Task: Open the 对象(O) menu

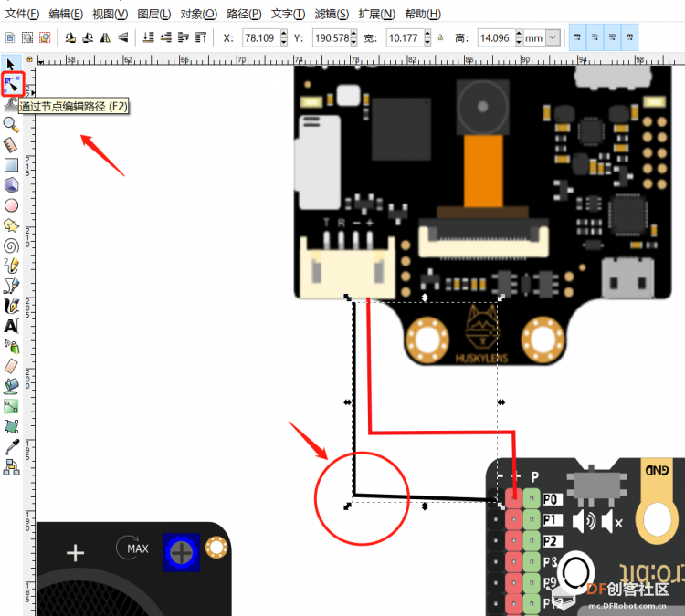Action: (x=199, y=14)
